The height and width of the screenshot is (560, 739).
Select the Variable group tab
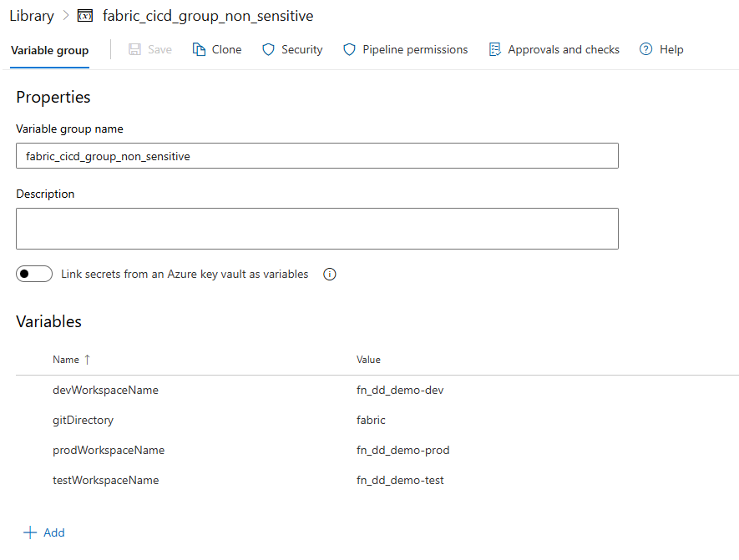[x=49, y=50]
